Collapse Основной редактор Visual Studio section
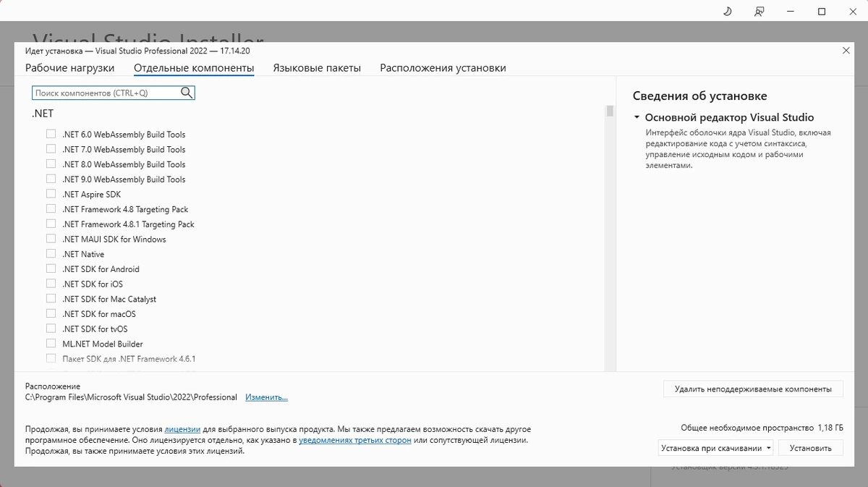The image size is (868, 487). click(637, 117)
